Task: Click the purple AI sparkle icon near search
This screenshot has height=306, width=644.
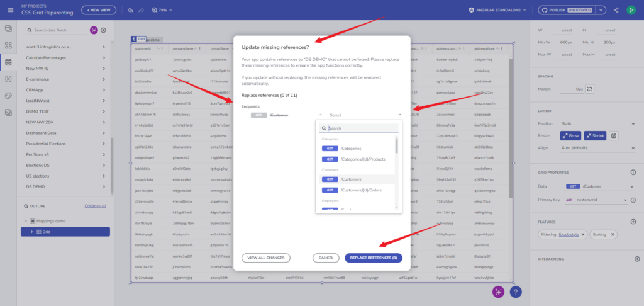Action: [94, 30]
